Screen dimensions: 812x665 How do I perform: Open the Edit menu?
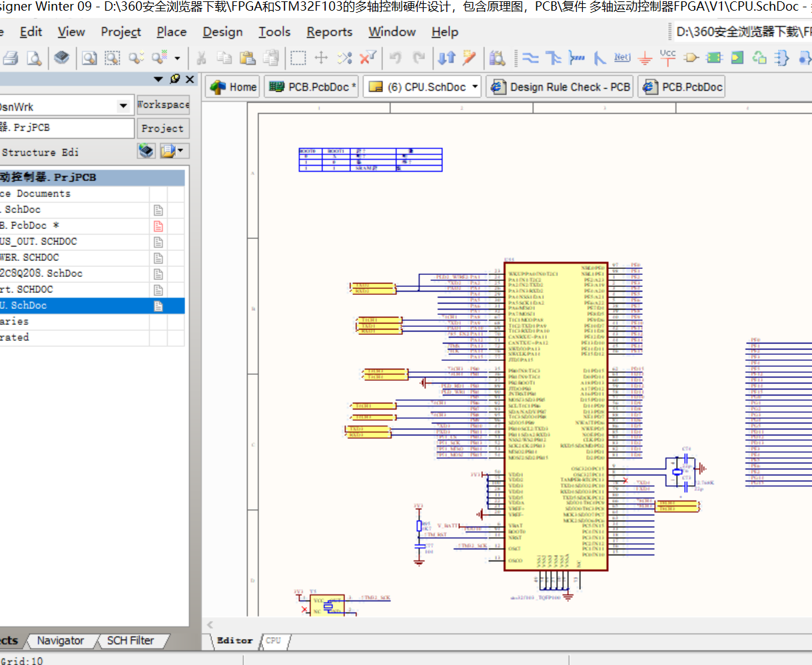31,31
